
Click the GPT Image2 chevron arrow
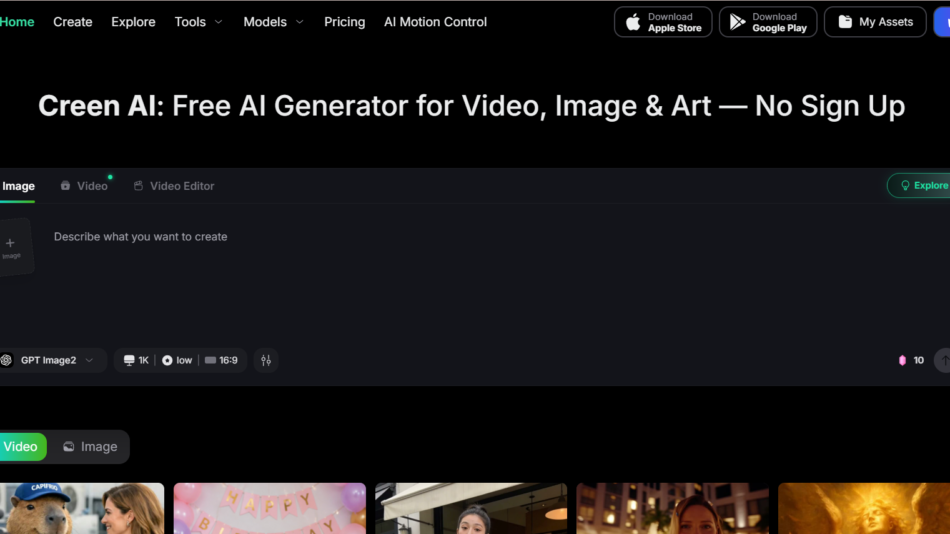(x=89, y=360)
